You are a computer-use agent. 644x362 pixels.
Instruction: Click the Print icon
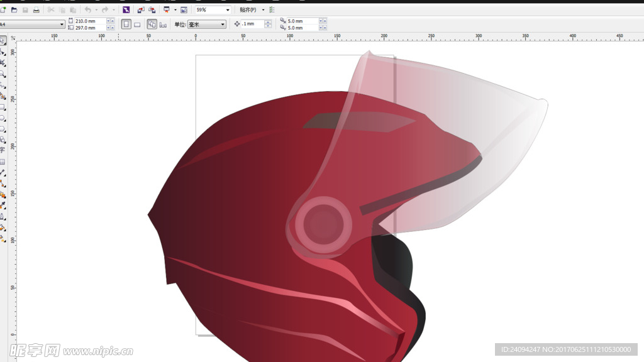point(36,10)
